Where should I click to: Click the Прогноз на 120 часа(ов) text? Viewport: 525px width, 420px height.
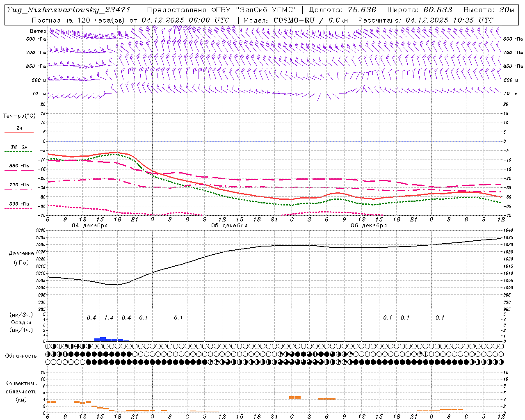(x=79, y=20)
